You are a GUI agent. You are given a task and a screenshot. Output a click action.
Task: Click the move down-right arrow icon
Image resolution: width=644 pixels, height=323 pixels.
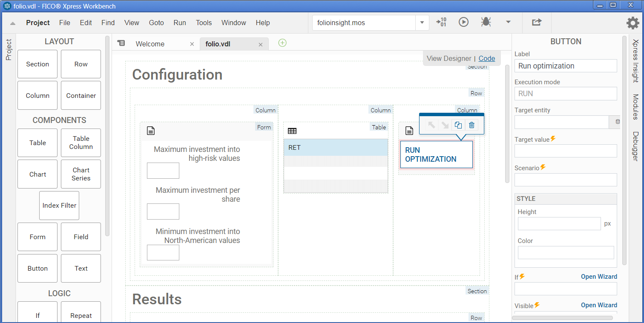(x=445, y=125)
